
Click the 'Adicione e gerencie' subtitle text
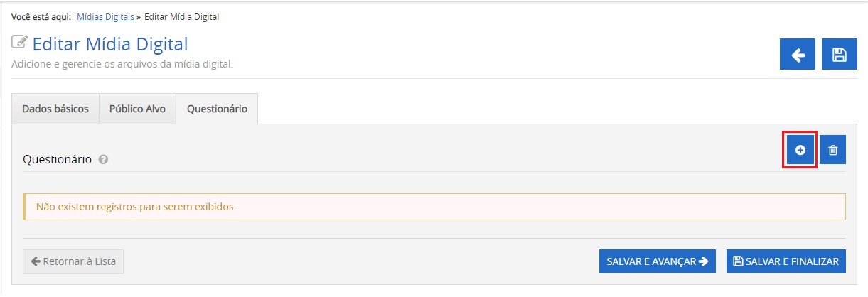[122, 64]
